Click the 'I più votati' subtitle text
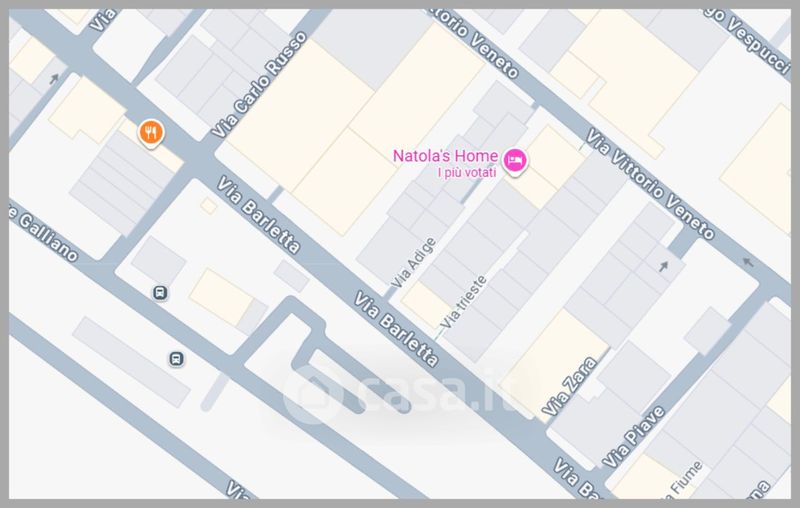The width and height of the screenshot is (800, 508). 467,172
